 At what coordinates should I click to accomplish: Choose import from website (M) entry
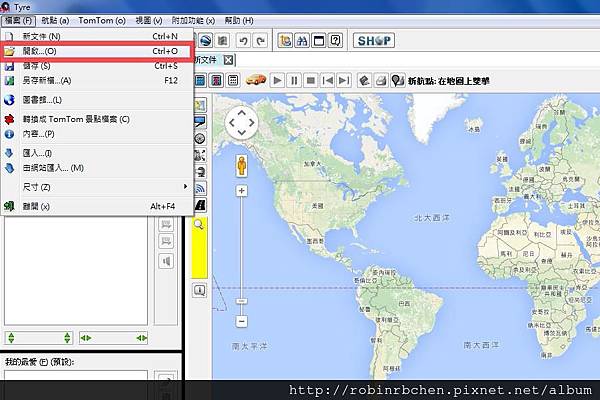pos(97,168)
